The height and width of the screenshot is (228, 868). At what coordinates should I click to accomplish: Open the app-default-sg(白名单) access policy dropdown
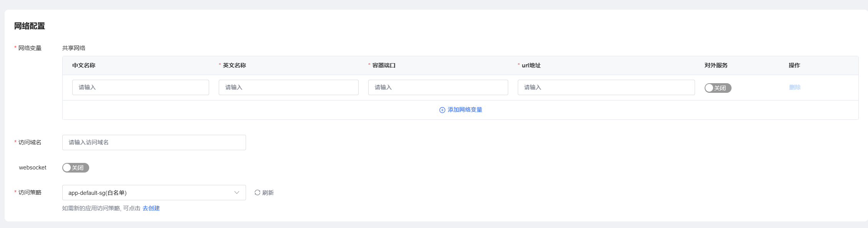154,193
